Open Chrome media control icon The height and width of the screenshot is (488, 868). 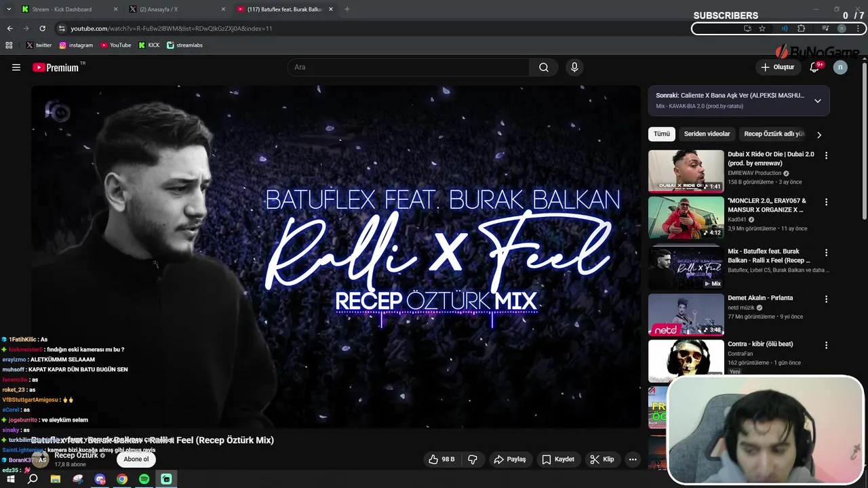825,28
